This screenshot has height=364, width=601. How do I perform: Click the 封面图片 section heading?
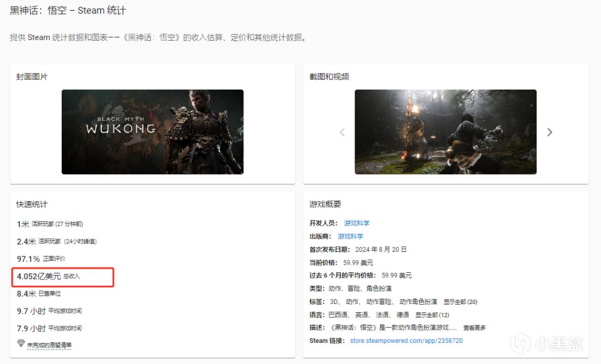(32, 77)
